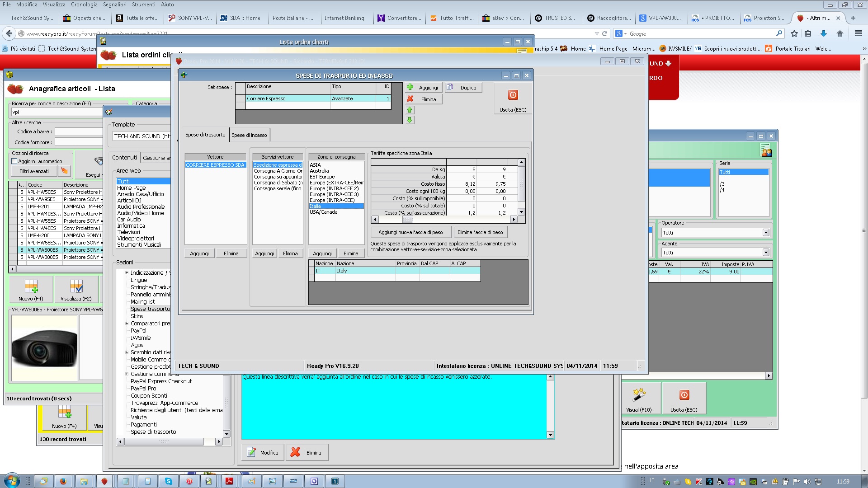Image resolution: width=868 pixels, height=488 pixels.
Task: Switch to the SONY VPL-V... browser tab
Action: pyautogui.click(x=190, y=18)
